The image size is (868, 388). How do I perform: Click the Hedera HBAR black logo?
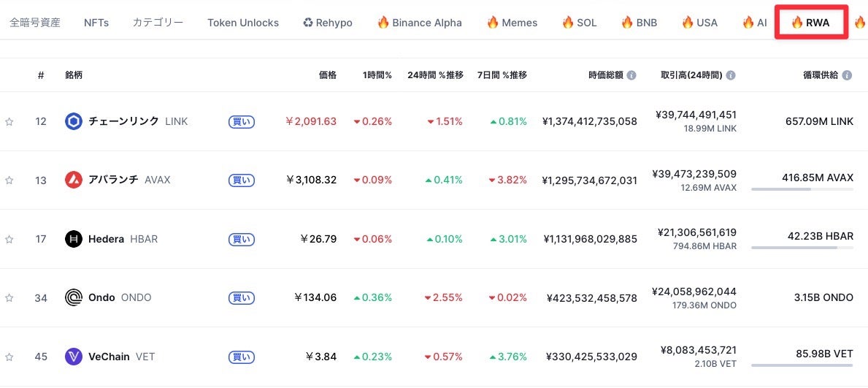[x=74, y=239]
